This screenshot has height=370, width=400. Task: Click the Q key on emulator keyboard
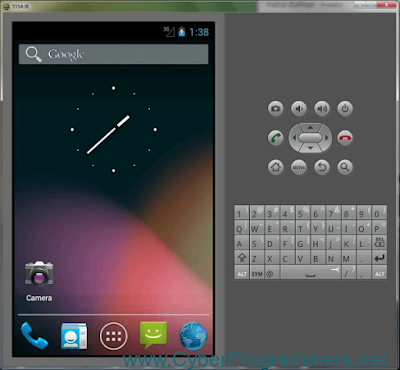(242, 227)
